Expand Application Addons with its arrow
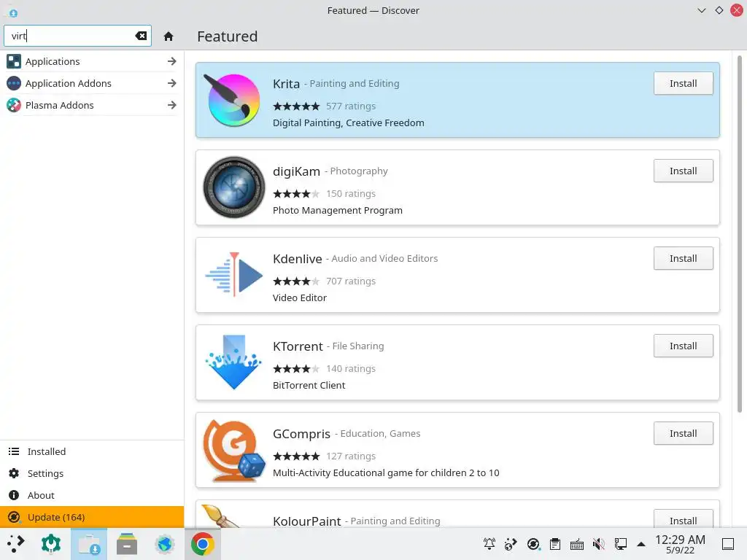This screenshot has width=747, height=560. click(x=172, y=83)
